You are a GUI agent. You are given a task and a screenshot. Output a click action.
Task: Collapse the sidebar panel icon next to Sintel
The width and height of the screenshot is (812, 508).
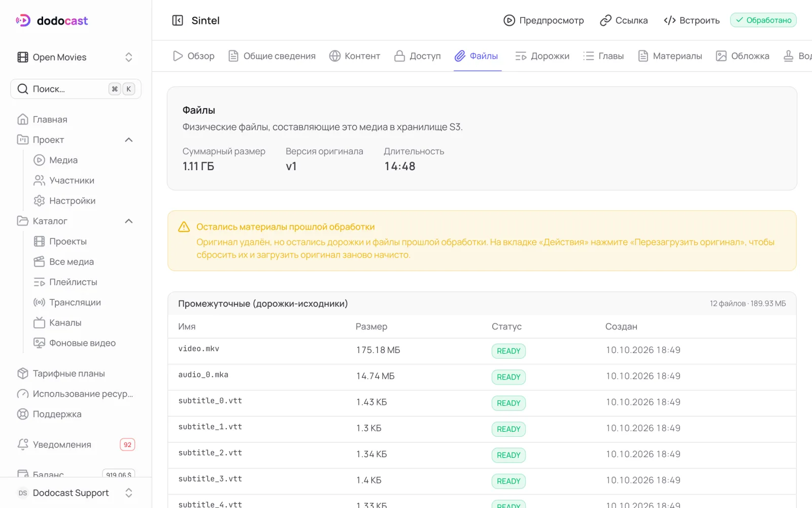[x=178, y=20]
